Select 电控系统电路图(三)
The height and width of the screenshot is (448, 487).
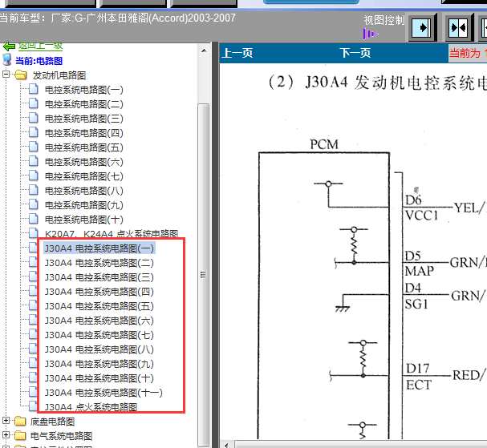tap(84, 119)
